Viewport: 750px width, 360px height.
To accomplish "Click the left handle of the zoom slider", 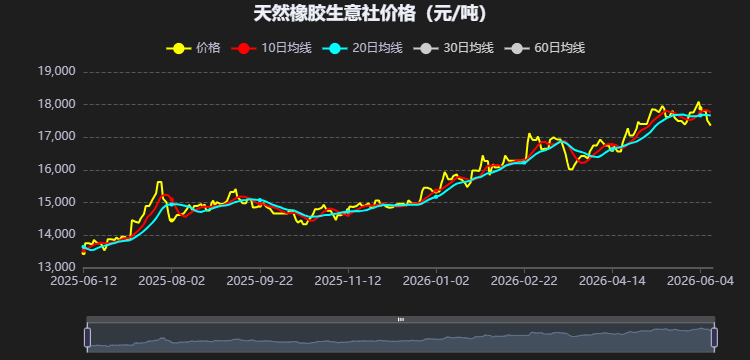I will pos(87,337).
